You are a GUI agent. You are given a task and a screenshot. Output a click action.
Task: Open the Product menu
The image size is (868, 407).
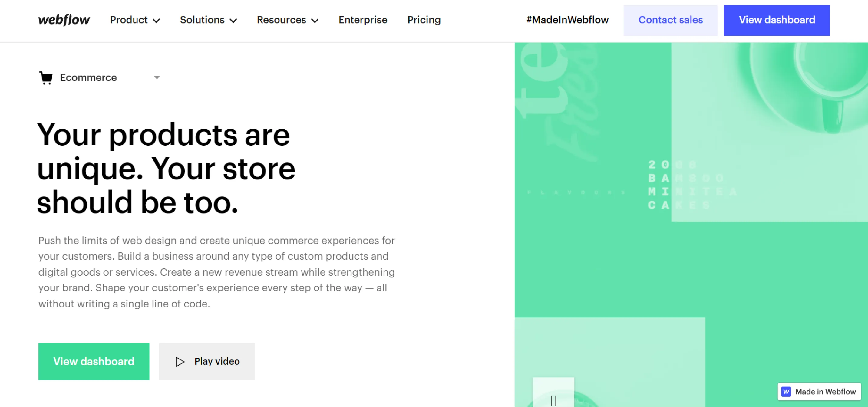(x=135, y=20)
